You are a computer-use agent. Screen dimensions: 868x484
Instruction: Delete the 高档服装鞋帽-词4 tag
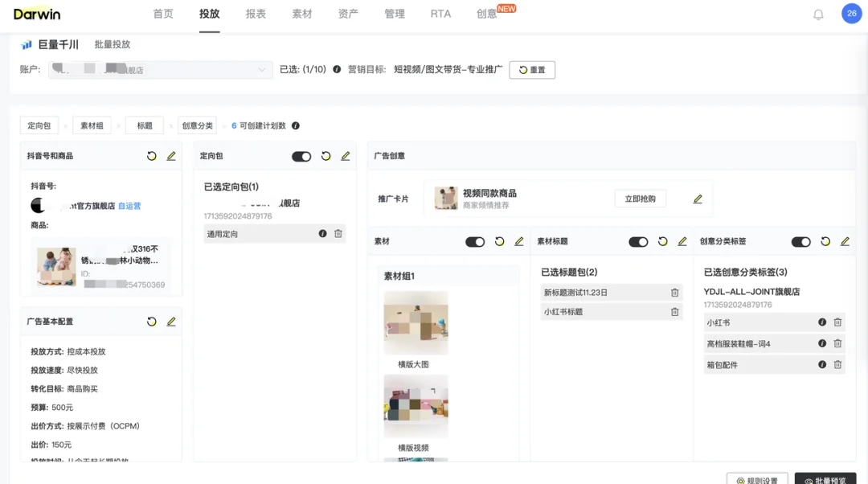click(x=837, y=343)
